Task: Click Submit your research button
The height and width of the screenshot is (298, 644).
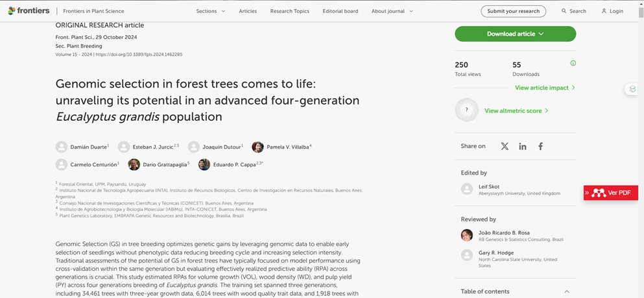Action: click(514, 11)
